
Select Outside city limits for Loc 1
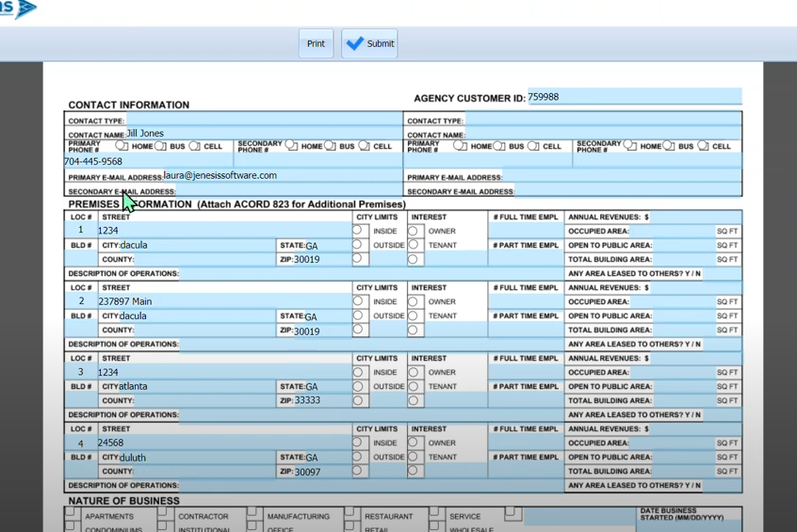(358, 245)
